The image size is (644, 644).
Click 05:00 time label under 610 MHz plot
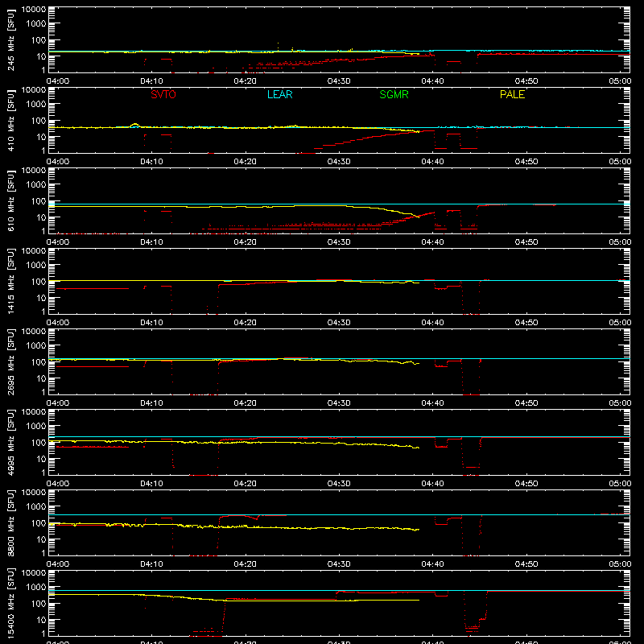point(620,242)
